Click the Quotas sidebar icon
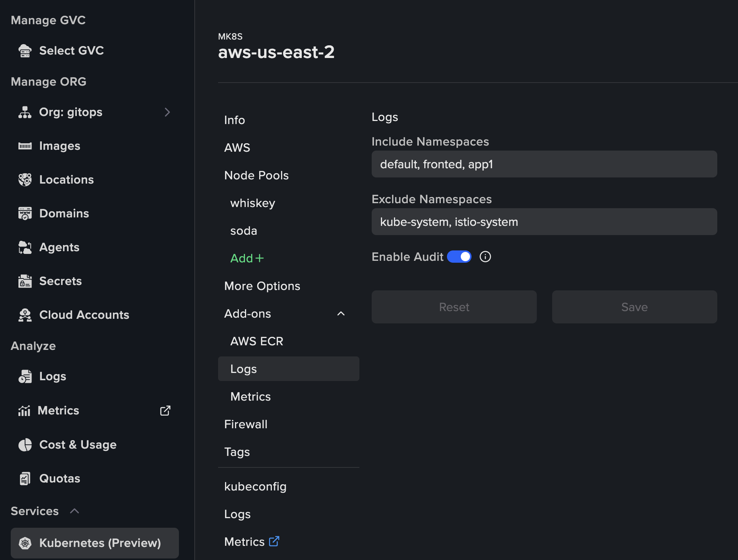The height and width of the screenshot is (560, 738). [25, 479]
